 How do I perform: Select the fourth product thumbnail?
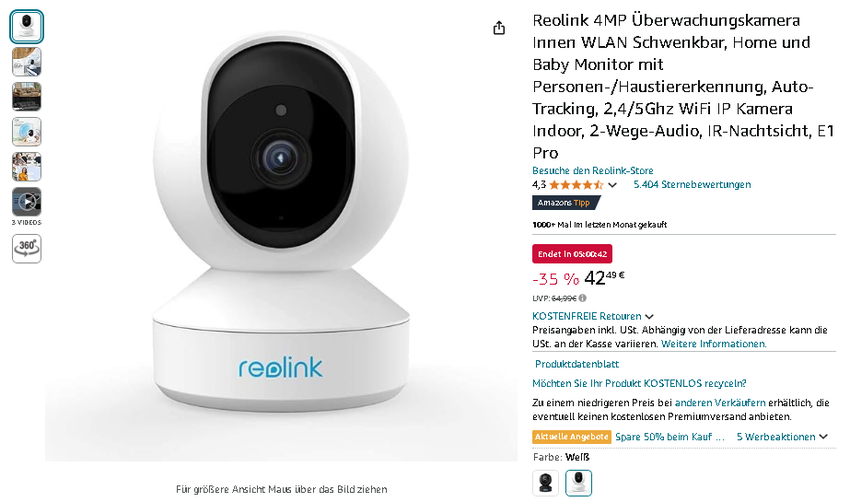tap(27, 132)
